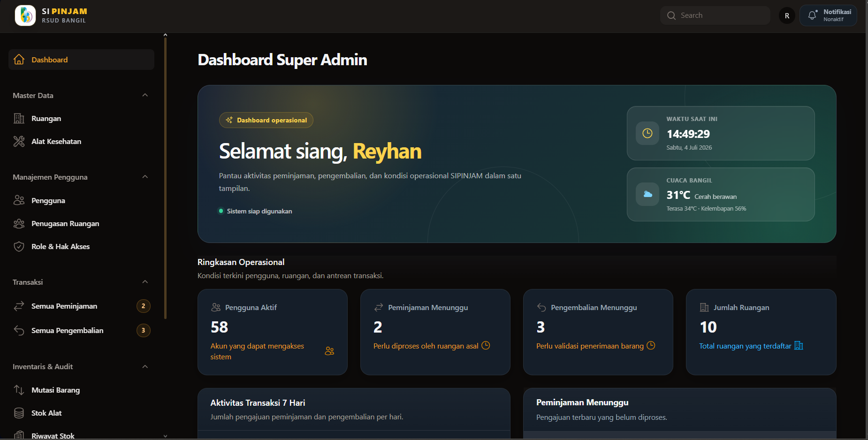The width and height of the screenshot is (868, 440).
Task: Open Stok Alat in sidebar
Action: pos(81,413)
